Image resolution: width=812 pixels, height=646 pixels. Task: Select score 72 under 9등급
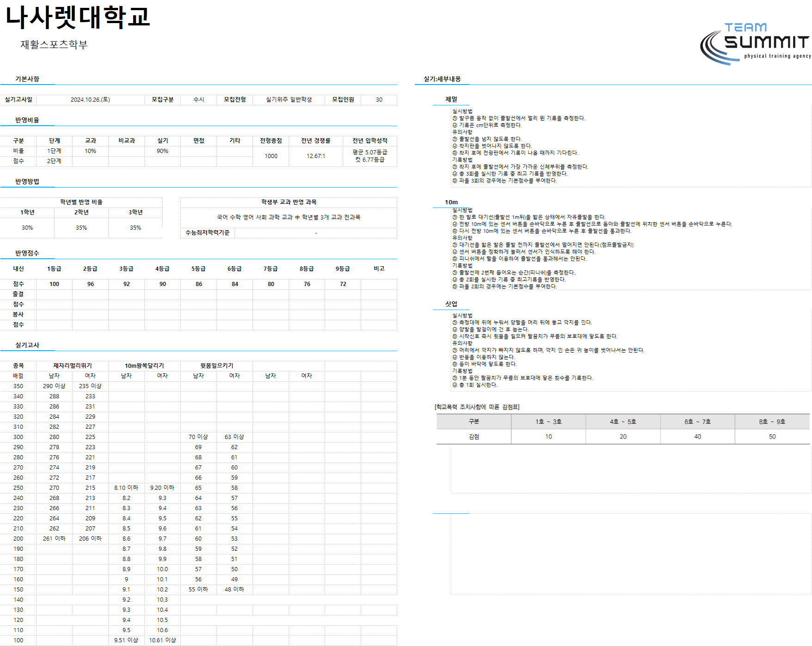343,284
